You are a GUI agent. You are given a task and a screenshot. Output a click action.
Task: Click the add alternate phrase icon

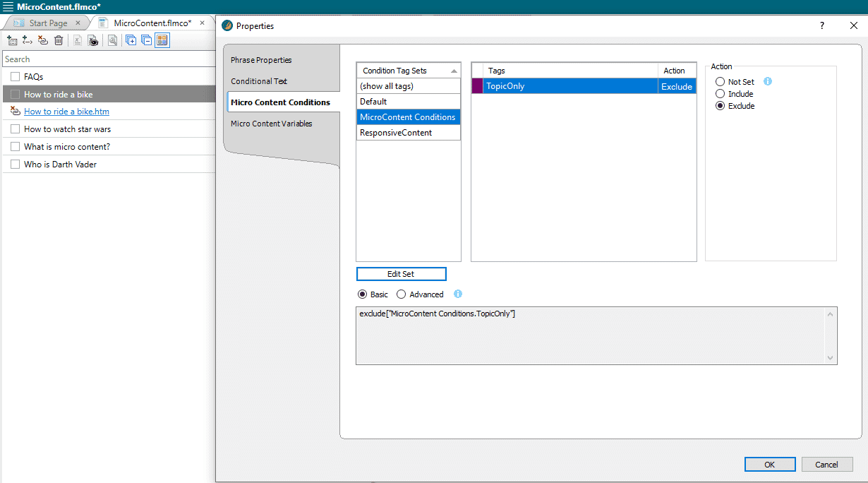click(x=27, y=40)
